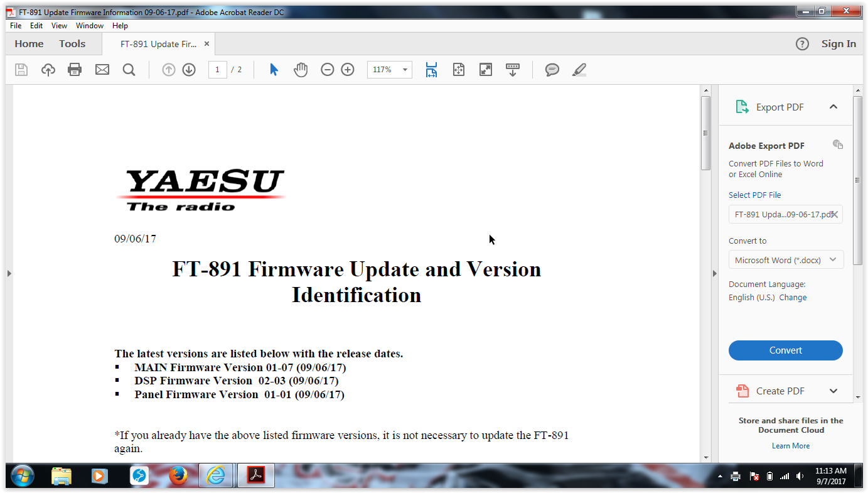Zoom out with the minus icon
868x493 pixels.
[327, 70]
